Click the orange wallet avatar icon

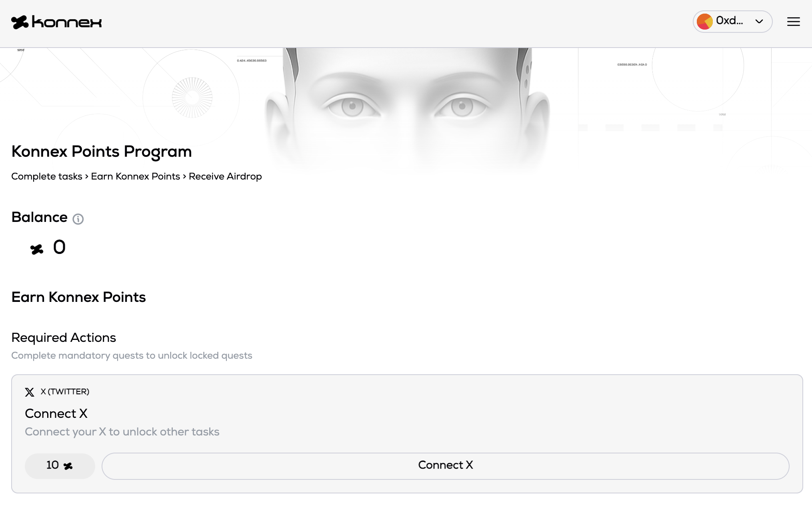[704, 22]
